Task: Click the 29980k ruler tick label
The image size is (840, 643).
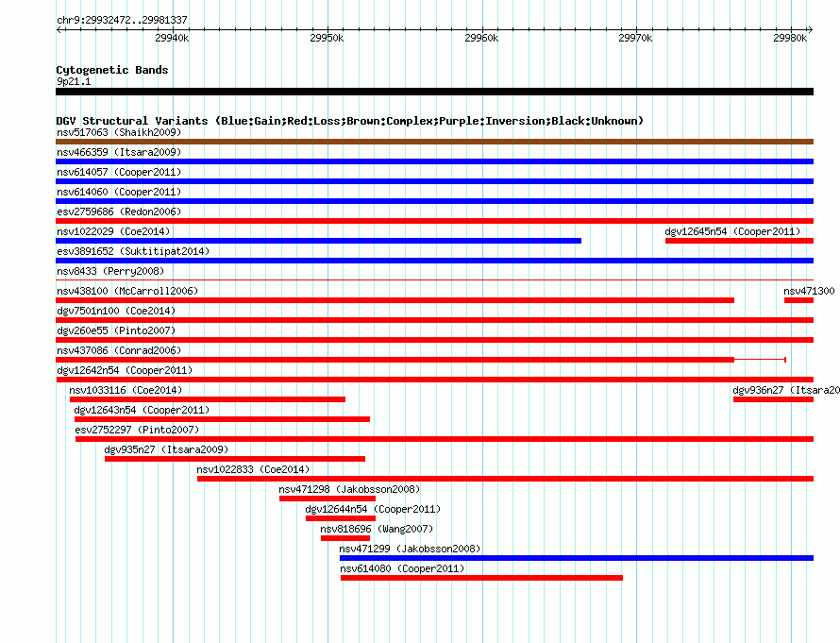Action: [790, 38]
